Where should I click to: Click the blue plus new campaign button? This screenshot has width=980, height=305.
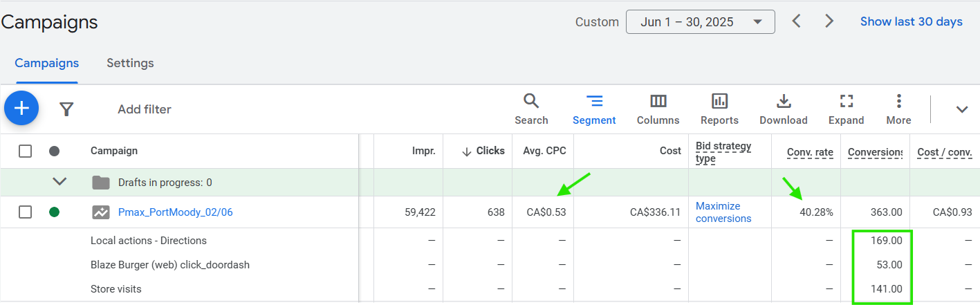point(21,109)
